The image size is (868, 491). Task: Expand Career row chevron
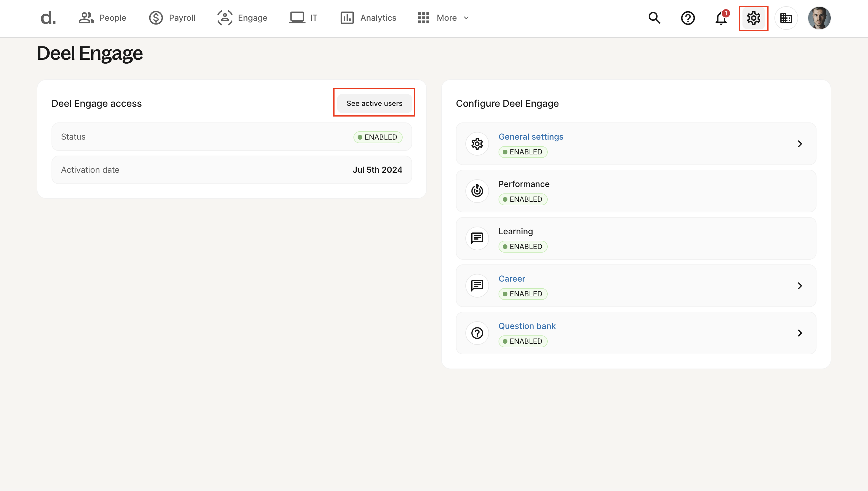[800, 286]
